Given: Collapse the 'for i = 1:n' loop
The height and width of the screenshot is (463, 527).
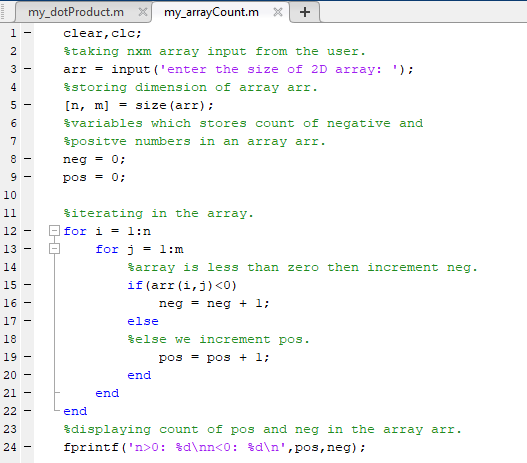Looking at the screenshot, I should tap(54, 231).
